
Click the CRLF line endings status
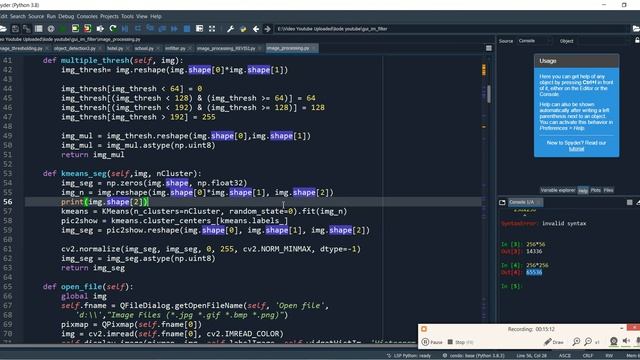(587, 356)
